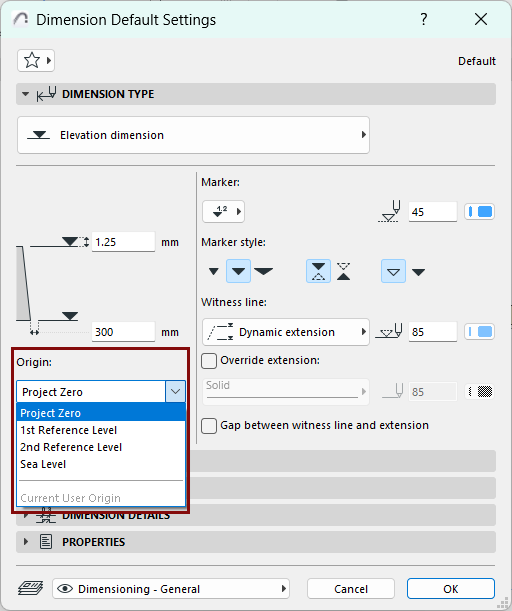Toggle the eye icon in layer selector
Viewport: 512px width, 611px height.
coord(65,589)
